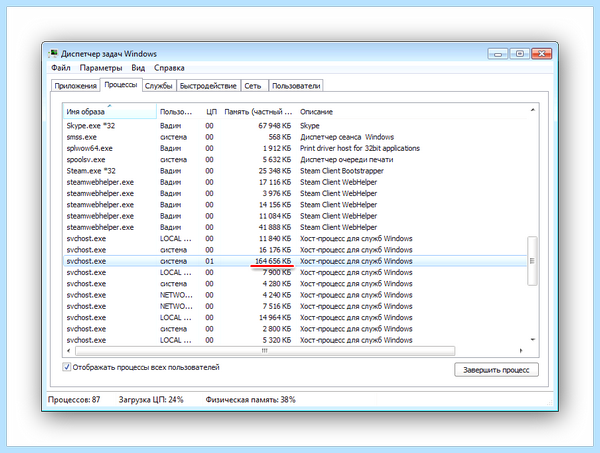
Task: Click the horizontal scrollbar left arrow
Action: click(x=69, y=350)
